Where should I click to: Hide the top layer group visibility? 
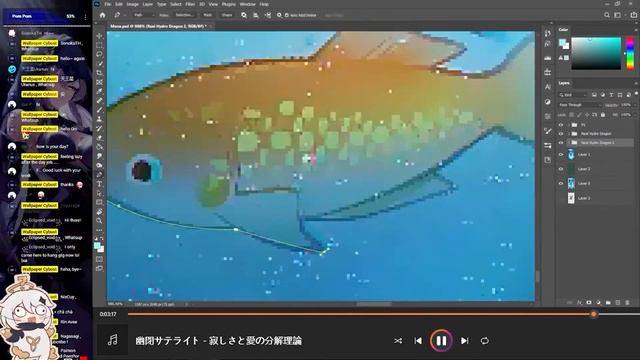(561, 124)
